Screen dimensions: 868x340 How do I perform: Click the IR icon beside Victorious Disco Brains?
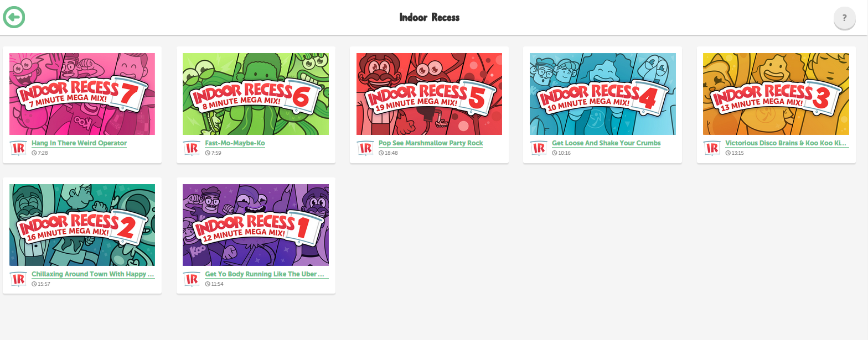(x=712, y=148)
